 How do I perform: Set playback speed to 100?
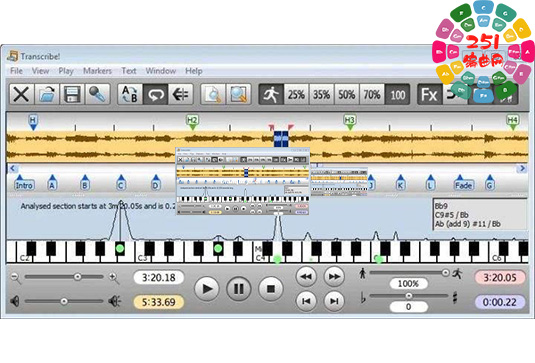(x=397, y=94)
